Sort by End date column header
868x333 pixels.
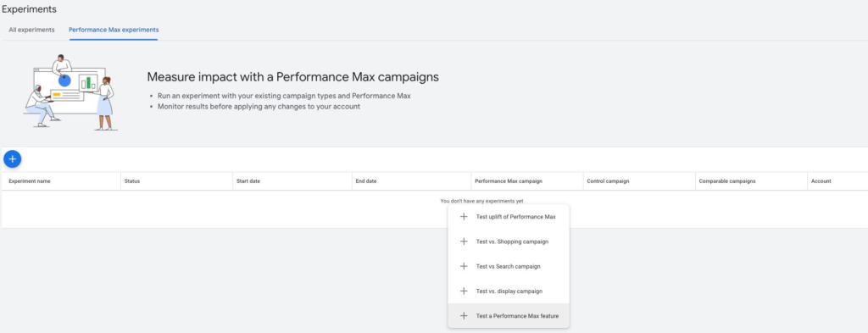tap(366, 181)
